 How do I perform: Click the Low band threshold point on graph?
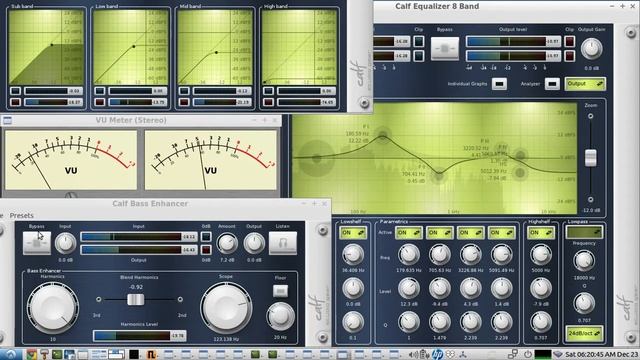134,47
